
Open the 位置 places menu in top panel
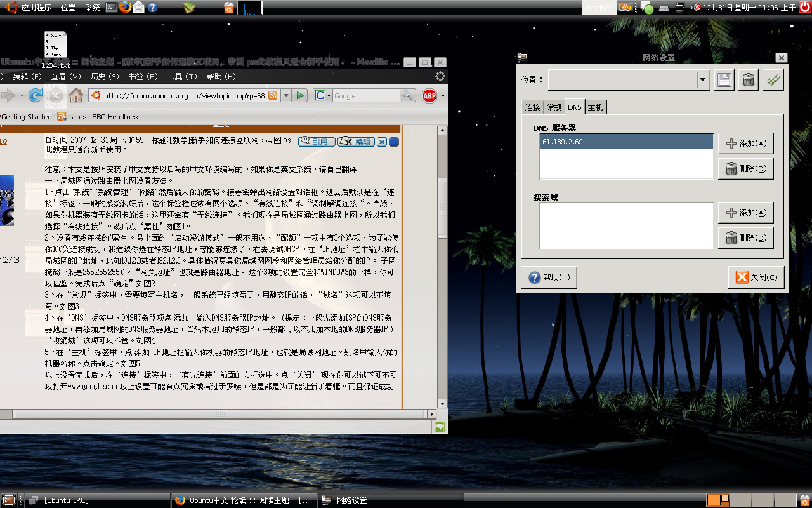tap(68, 8)
